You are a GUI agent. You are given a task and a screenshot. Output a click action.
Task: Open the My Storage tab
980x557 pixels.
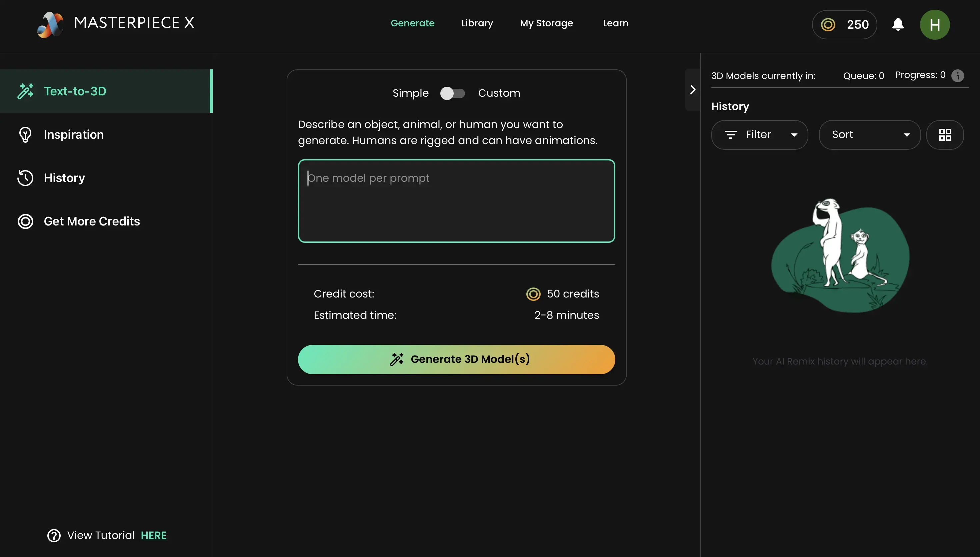click(546, 23)
